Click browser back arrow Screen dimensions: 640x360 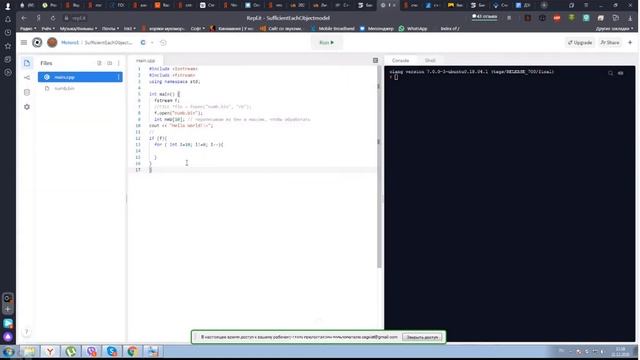(x=24, y=18)
